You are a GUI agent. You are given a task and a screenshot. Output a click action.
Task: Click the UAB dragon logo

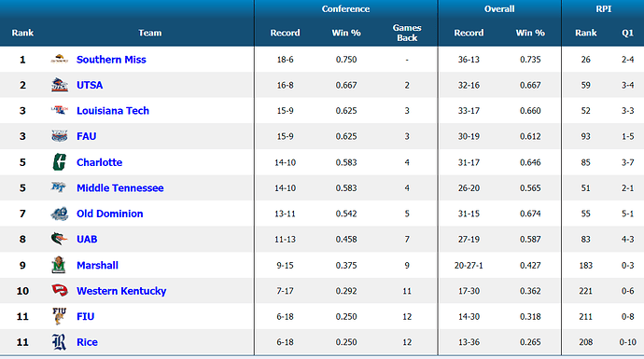click(x=59, y=239)
